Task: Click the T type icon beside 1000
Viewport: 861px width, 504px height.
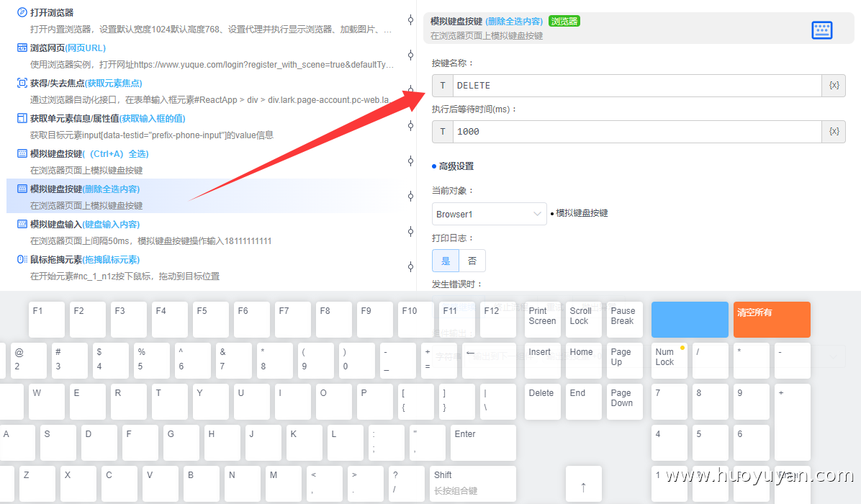Action: (443, 131)
